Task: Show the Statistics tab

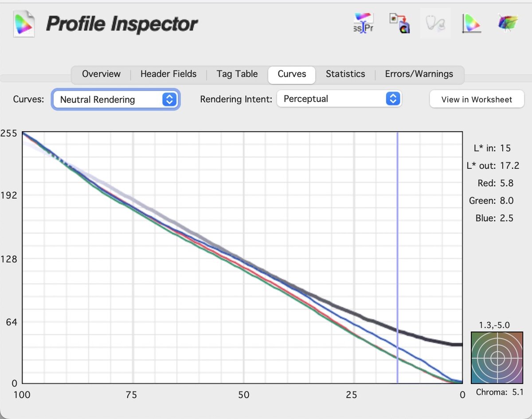Action: 345,74
